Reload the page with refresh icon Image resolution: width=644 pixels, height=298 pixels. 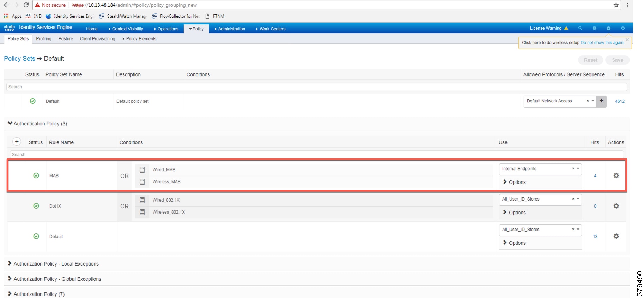(26, 5)
